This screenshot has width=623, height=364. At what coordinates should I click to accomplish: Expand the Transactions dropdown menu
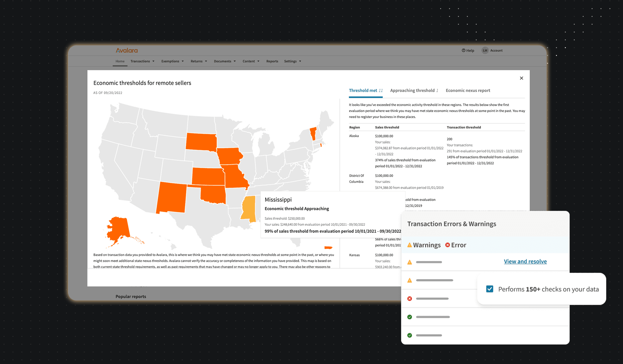142,61
